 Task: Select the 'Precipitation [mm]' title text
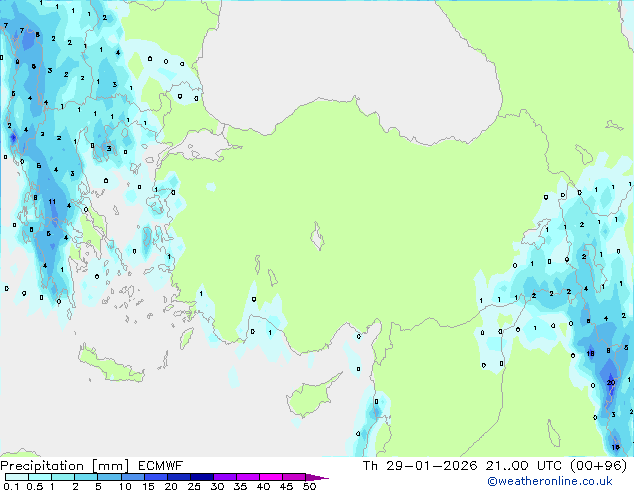tap(65, 466)
